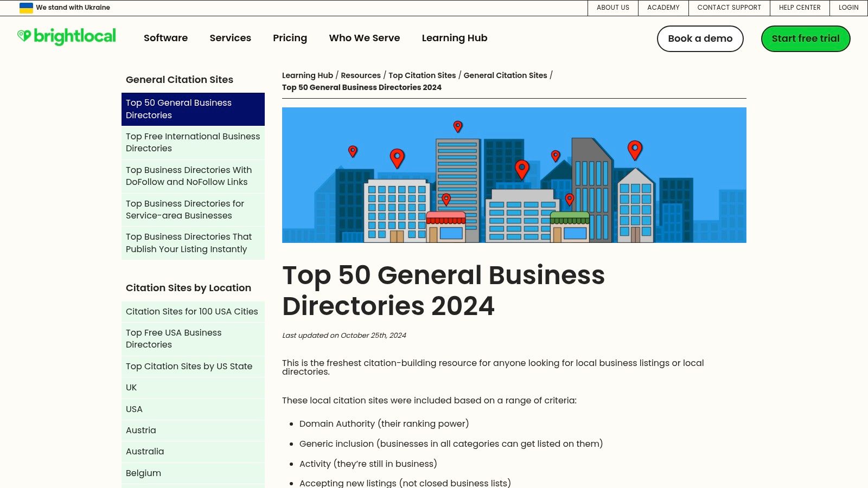The width and height of the screenshot is (868, 488).
Task: Open the Software menu
Action: pos(165,38)
